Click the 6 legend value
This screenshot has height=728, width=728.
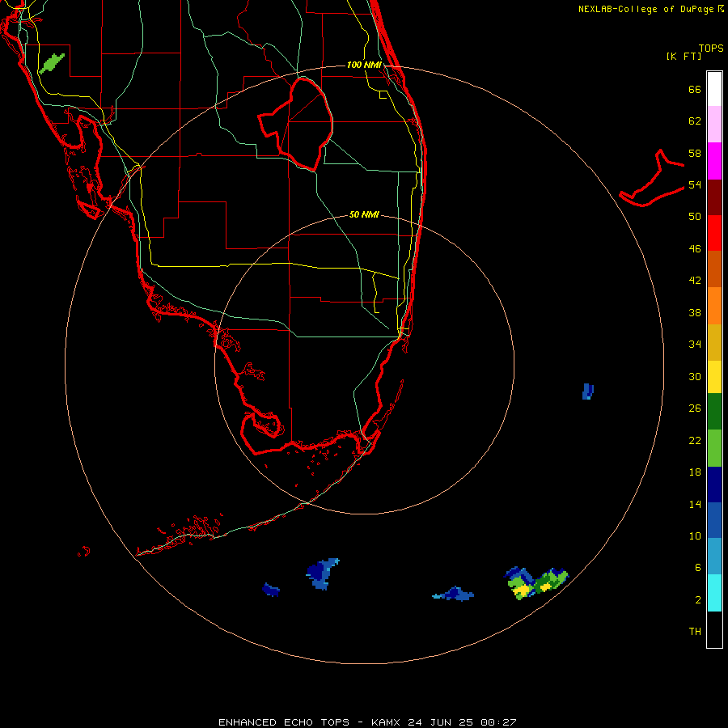[697, 568]
